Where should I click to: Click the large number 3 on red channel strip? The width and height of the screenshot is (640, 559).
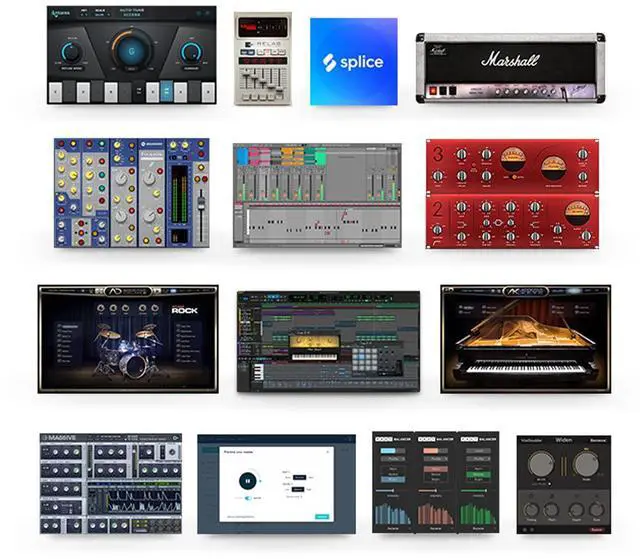[x=437, y=153]
